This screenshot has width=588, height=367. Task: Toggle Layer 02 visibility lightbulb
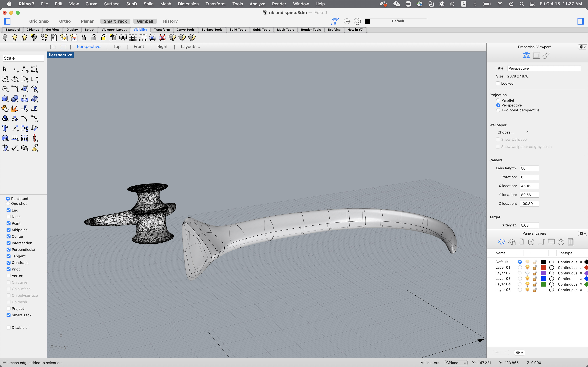tap(527, 273)
